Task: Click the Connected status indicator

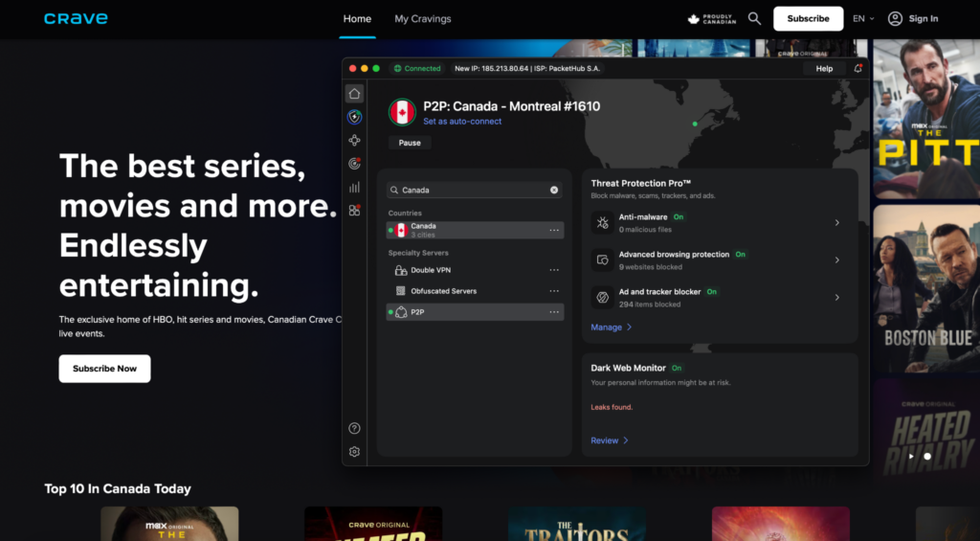Action: (417, 69)
